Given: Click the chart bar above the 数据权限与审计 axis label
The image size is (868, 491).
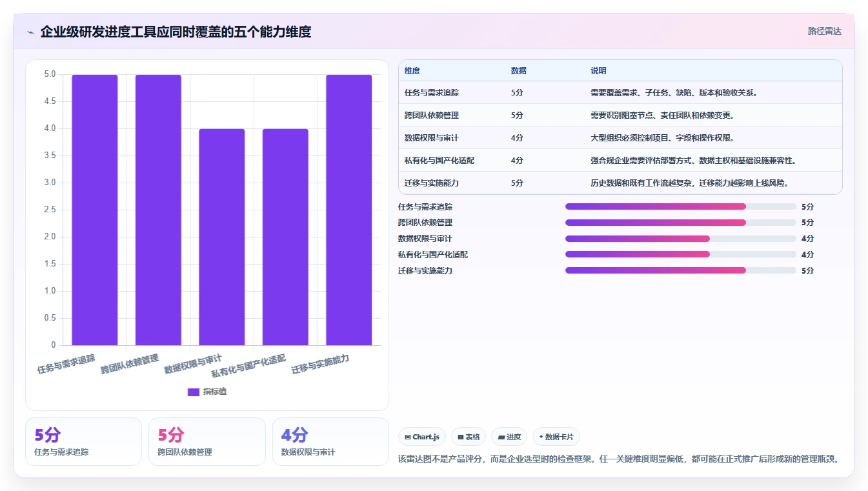Looking at the screenshot, I should 222,237.
